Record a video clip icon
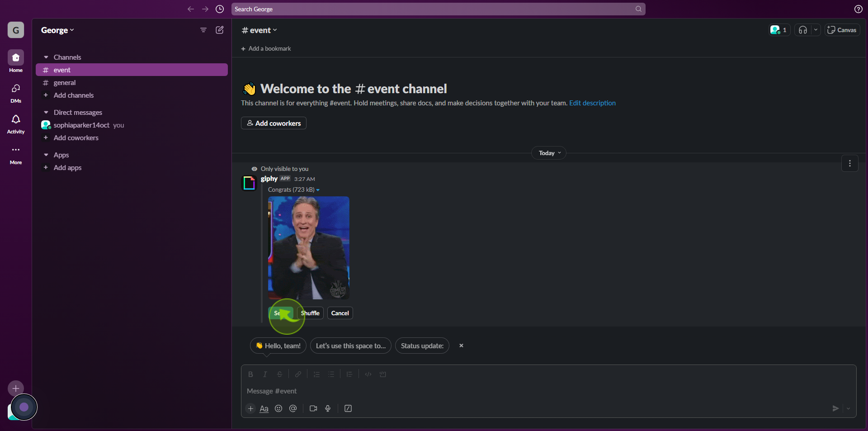This screenshot has height=431, width=868. point(313,408)
